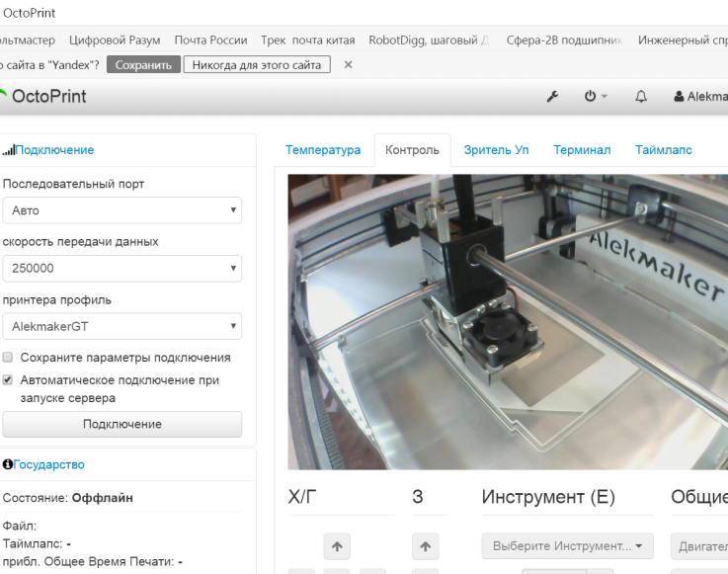Viewport: 728px width, 574px height.
Task: Click прибл. Общее Время Печати line
Action: point(93,562)
